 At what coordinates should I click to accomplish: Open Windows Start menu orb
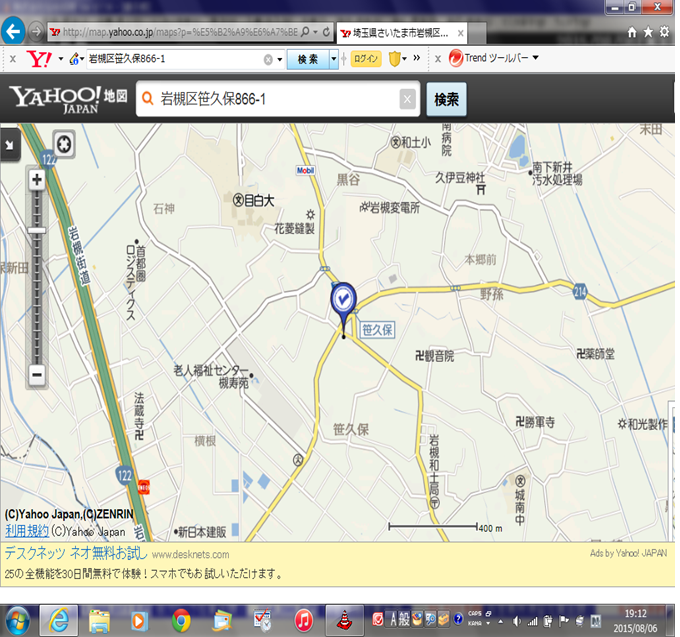(x=17, y=621)
